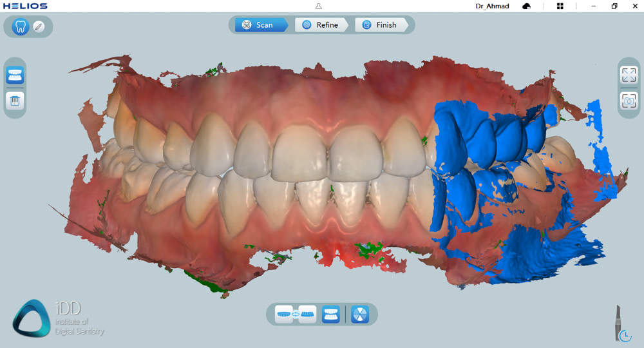Open the cloud storage icon

click(x=527, y=6)
